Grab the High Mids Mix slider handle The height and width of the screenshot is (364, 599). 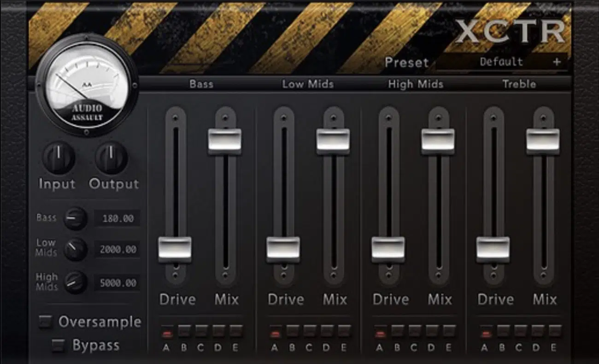coord(438,141)
